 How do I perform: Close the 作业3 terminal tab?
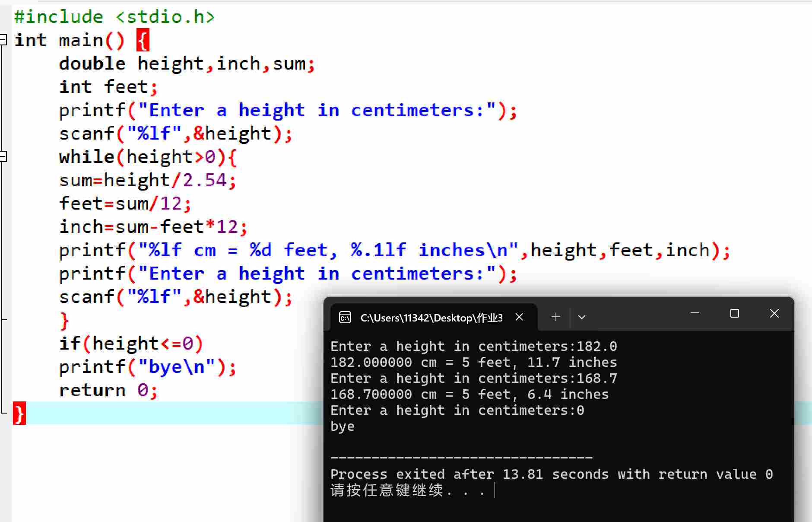pyautogui.click(x=520, y=317)
